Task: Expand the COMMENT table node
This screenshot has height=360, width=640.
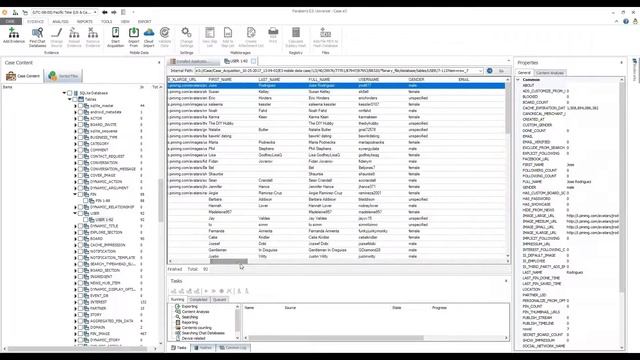Action: pos(76,150)
